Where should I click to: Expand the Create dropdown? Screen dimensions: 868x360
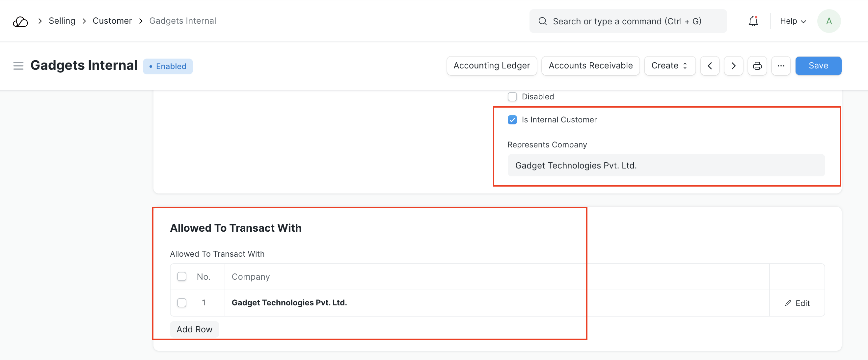pos(669,66)
